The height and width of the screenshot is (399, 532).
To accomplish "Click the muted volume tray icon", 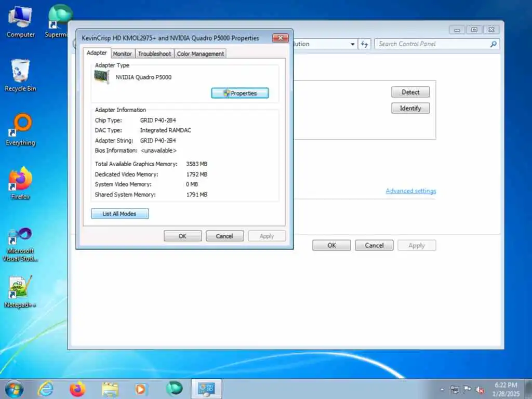I will [x=480, y=390].
